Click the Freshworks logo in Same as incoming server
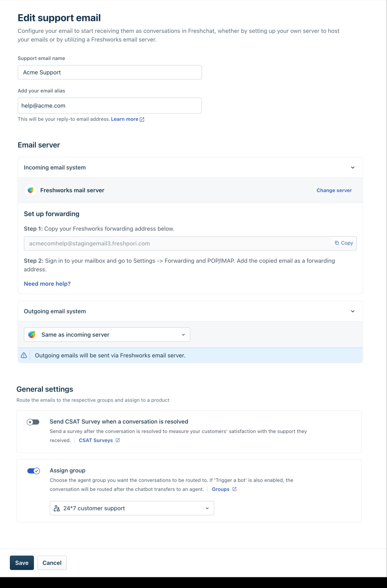Image resolution: width=387 pixels, height=588 pixels. (x=32, y=334)
